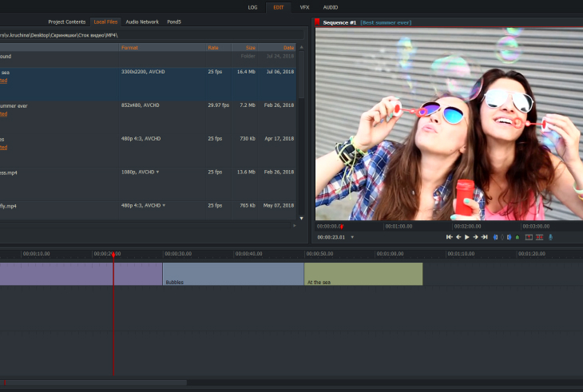The image size is (583, 392).
Task: Open the Project Contents tab
Action: pyautogui.click(x=67, y=22)
